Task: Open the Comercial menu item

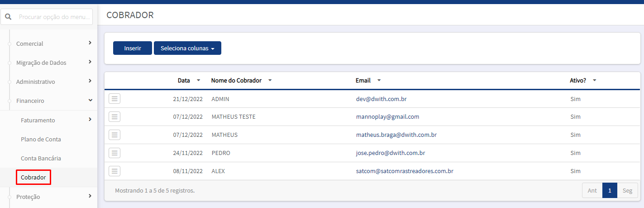Action: [x=30, y=44]
